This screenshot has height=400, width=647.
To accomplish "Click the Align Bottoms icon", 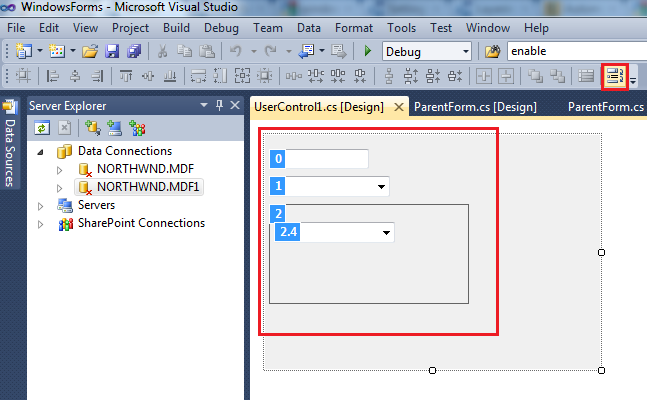I will 170,76.
